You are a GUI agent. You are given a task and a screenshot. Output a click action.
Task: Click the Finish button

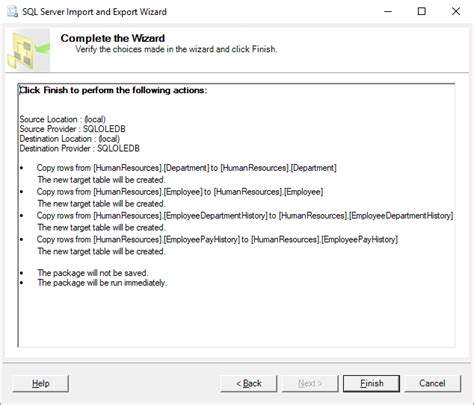(371, 383)
